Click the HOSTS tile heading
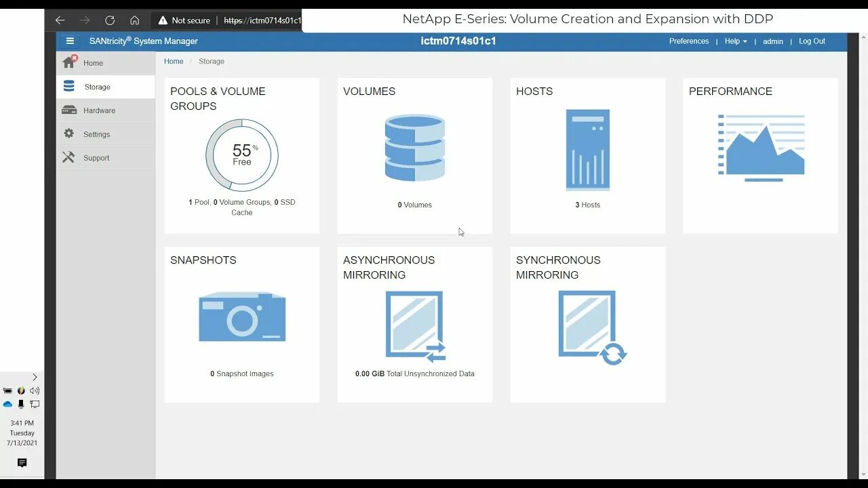Image resolution: width=868 pixels, height=488 pixels. [x=534, y=91]
